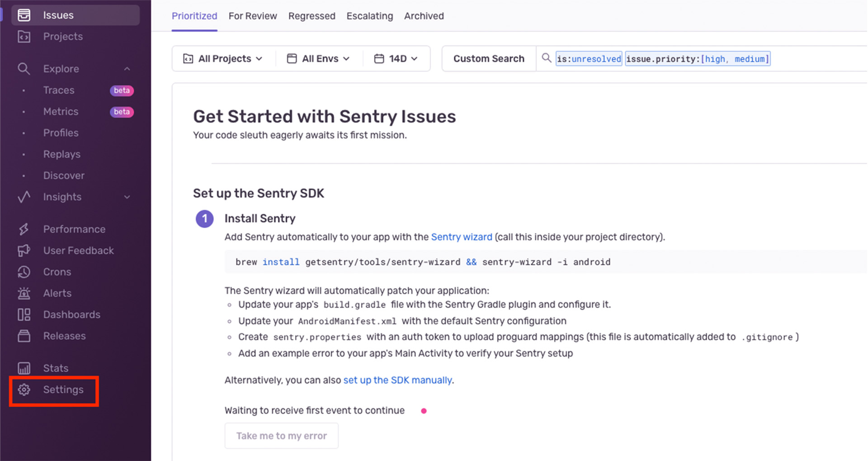
Task: Click the User Feedback megaphone icon
Action: (24, 251)
